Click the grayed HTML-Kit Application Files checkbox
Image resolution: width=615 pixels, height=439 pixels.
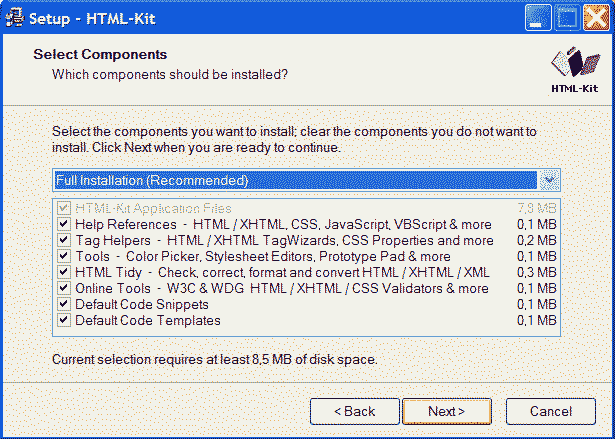[64, 208]
